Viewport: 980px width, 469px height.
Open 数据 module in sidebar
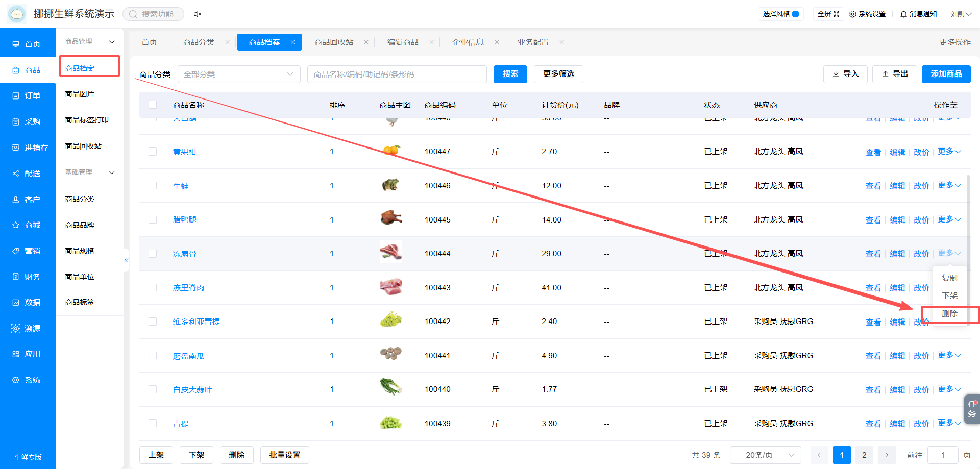28,302
